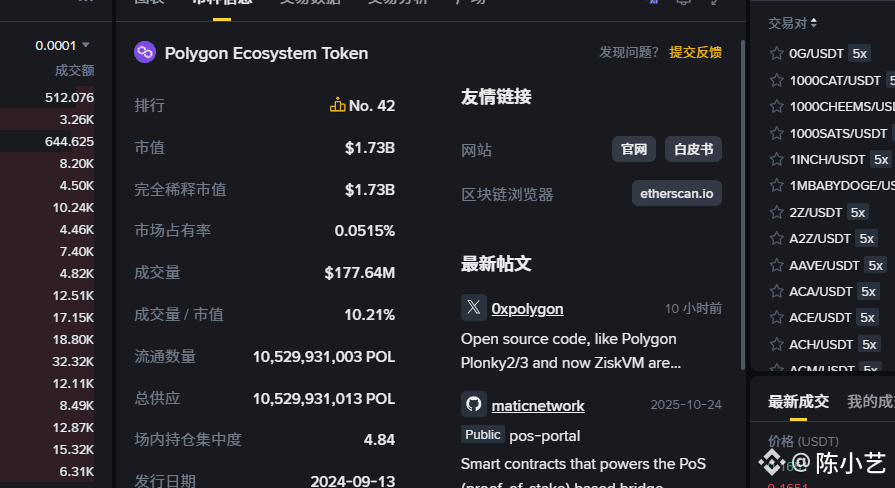Star the 1000CHEEMS pair

pyautogui.click(x=776, y=107)
